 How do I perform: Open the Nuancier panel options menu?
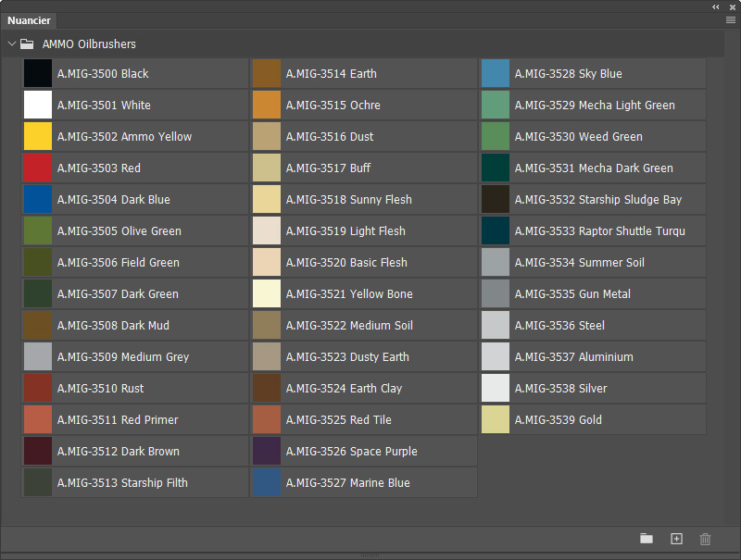[x=731, y=19]
